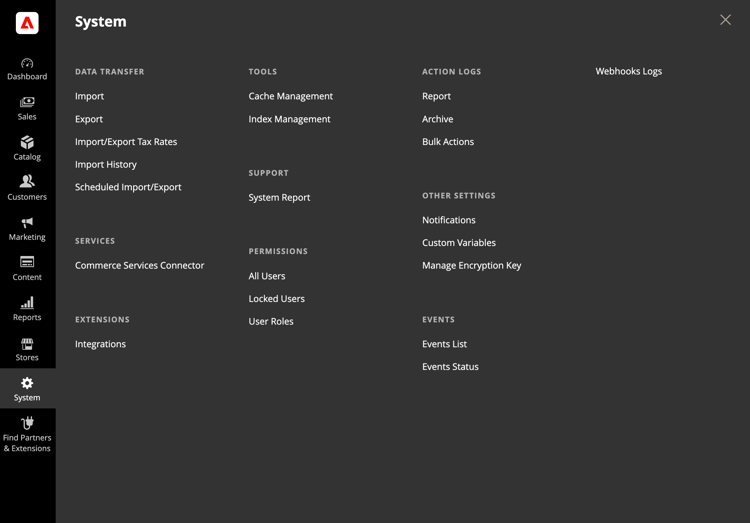The image size is (750, 523).
Task: Open Import under Data Transfer
Action: [89, 96]
